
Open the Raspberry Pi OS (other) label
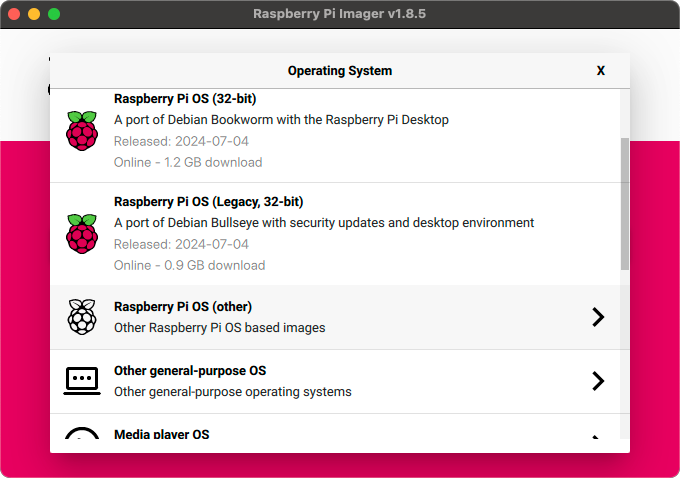tap(182, 307)
